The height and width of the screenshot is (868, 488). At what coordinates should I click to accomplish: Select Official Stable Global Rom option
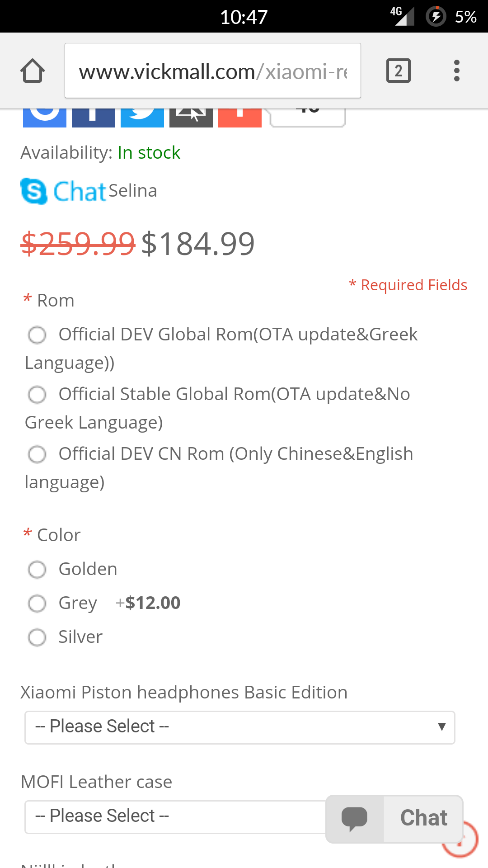[37, 395]
